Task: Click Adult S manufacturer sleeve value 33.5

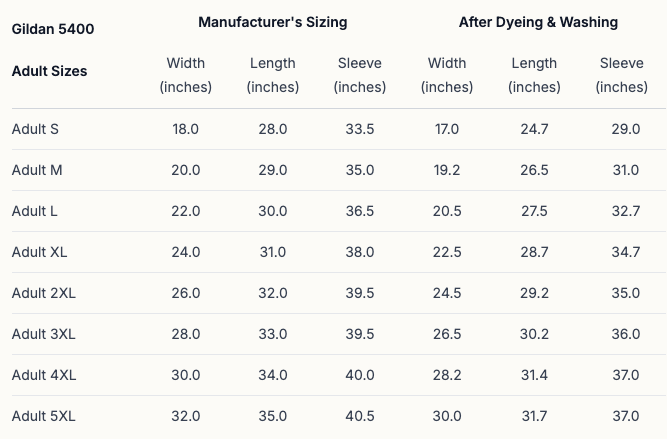Action: pos(360,129)
